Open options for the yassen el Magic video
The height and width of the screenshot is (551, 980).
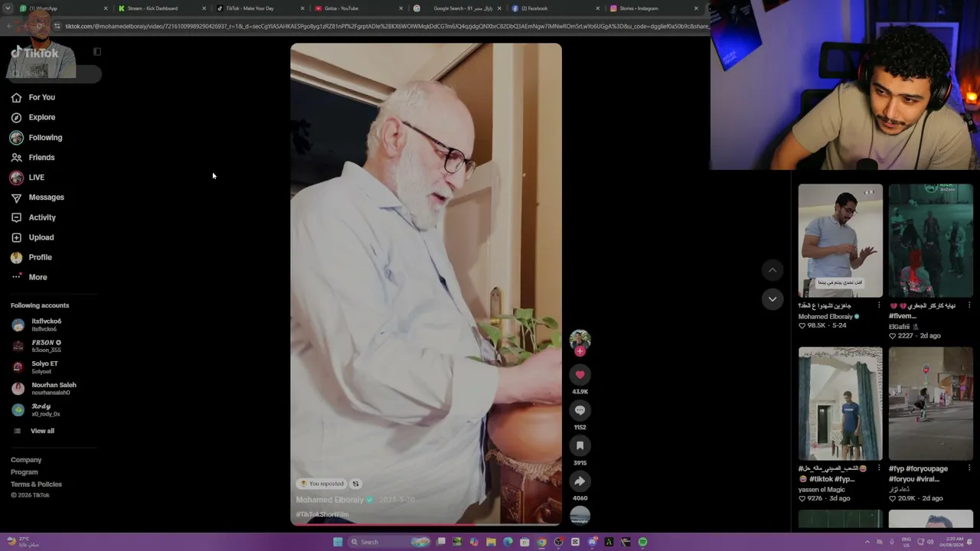(x=878, y=468)
